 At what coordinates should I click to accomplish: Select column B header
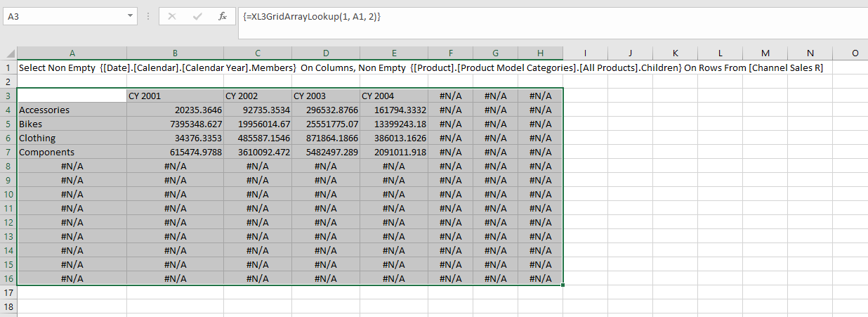click(x=175, y=53)
